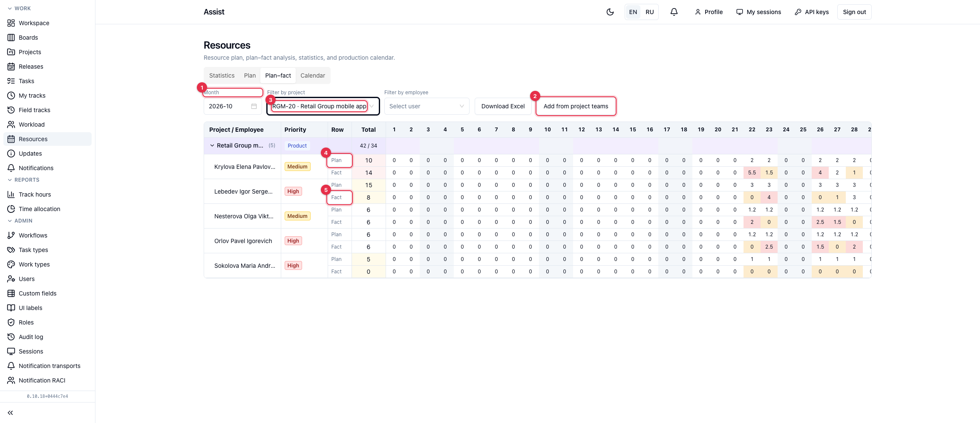980x423 pixels.
Task: Open Workflows admin icon
Action: (x=11, y=235)
